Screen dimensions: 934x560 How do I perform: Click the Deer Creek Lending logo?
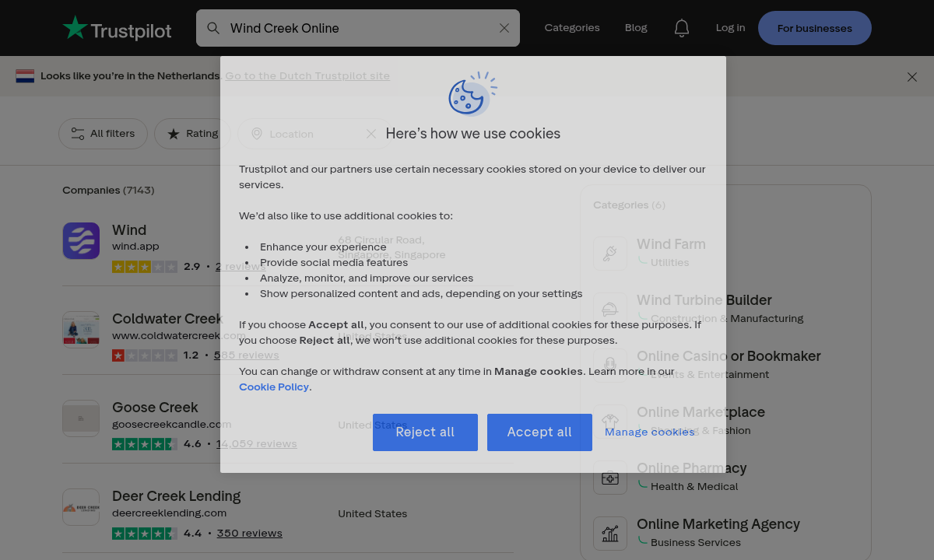[81, 507]
